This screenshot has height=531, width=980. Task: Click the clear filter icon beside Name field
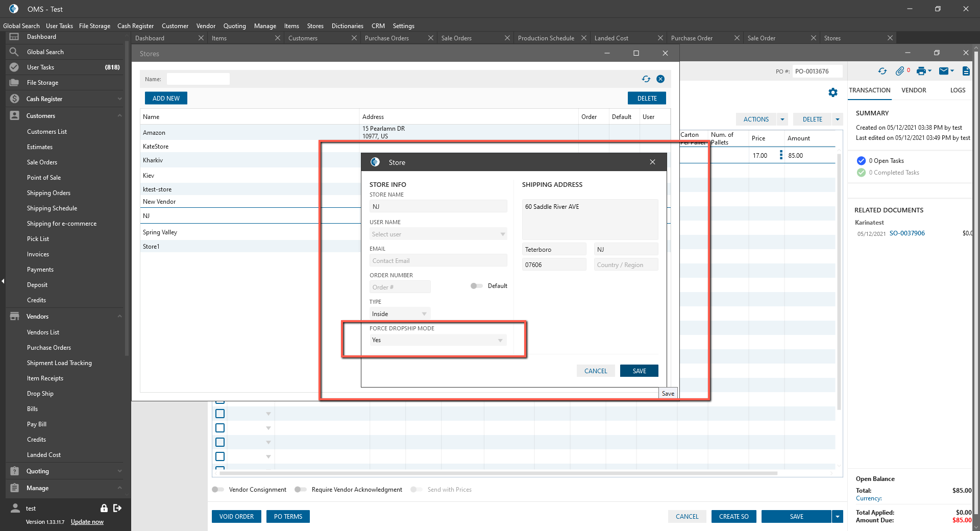[x=660, y=79]
